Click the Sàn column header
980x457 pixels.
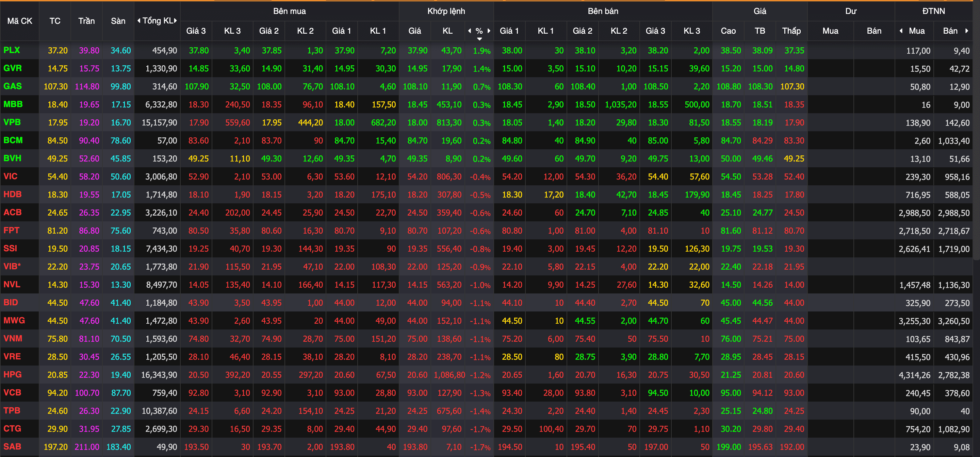tap(118, 21)
